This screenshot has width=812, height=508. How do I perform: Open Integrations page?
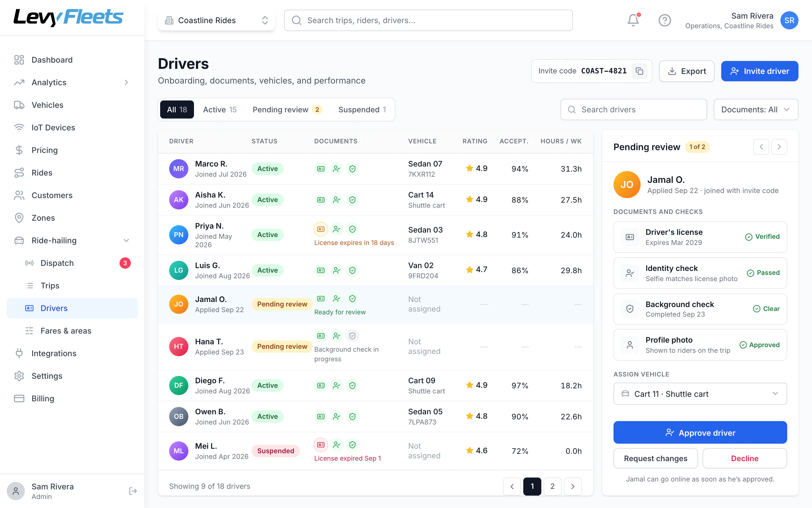coord(72,353)
